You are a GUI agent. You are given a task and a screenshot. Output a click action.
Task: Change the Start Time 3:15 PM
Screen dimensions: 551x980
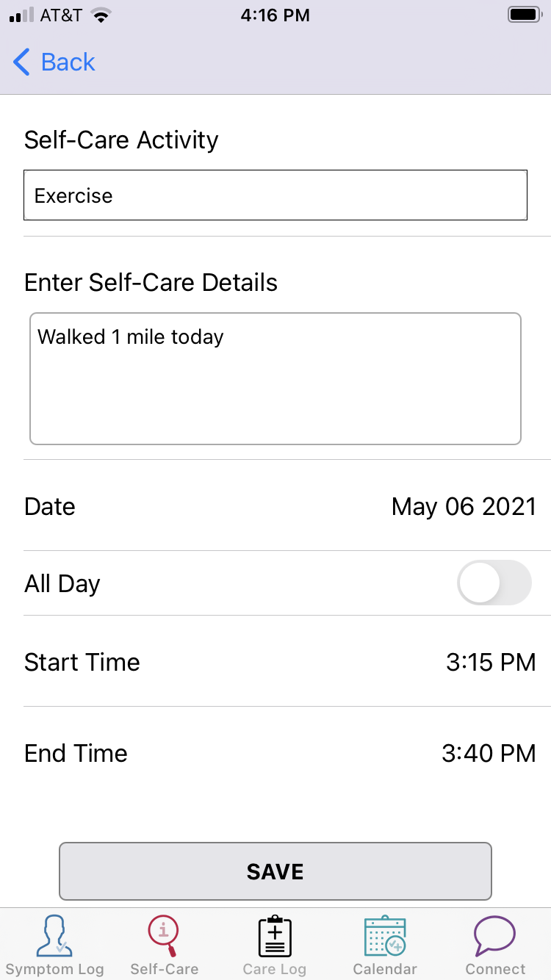[491, 662]
